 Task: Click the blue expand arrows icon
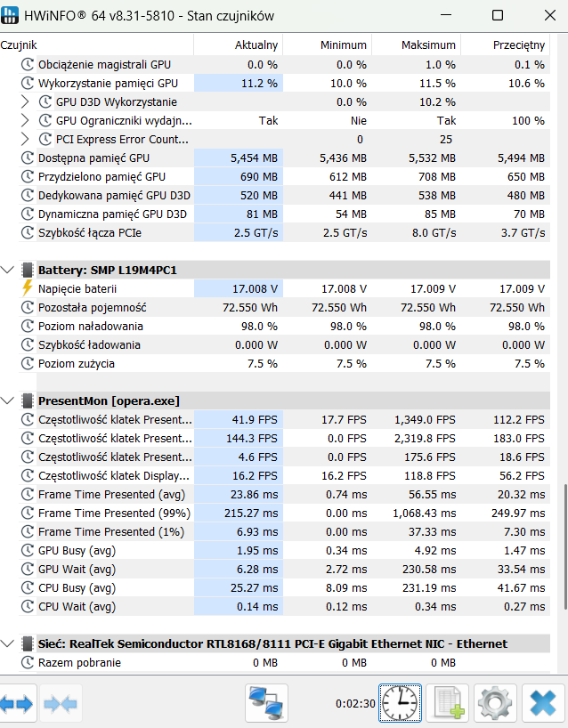[17, 704]
